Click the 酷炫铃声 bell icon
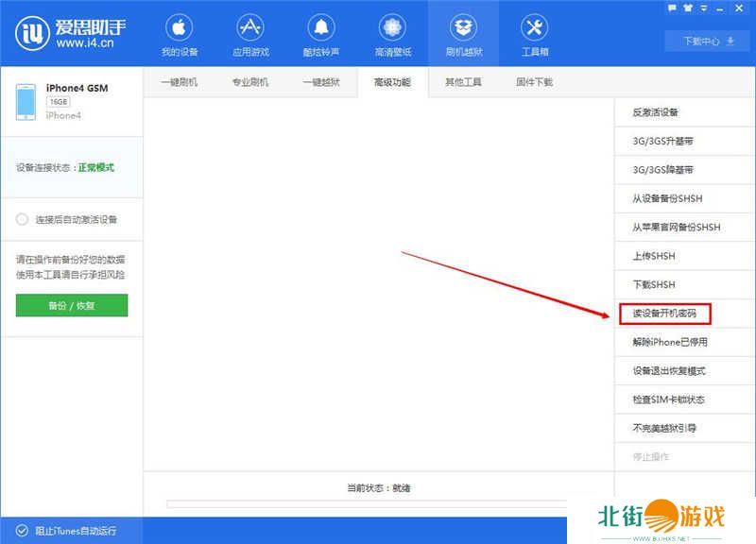The width and height of the screenshot is (756, 544). [321, 26]
